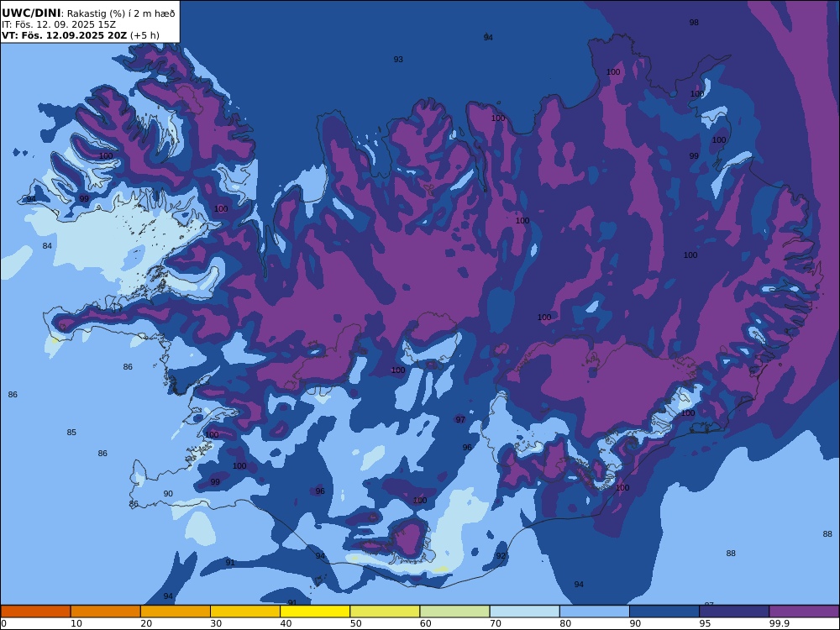Click the 40–50 bright yellow legend swatch
The height and width of the screenshot is (630, 840).
(315, 612)
